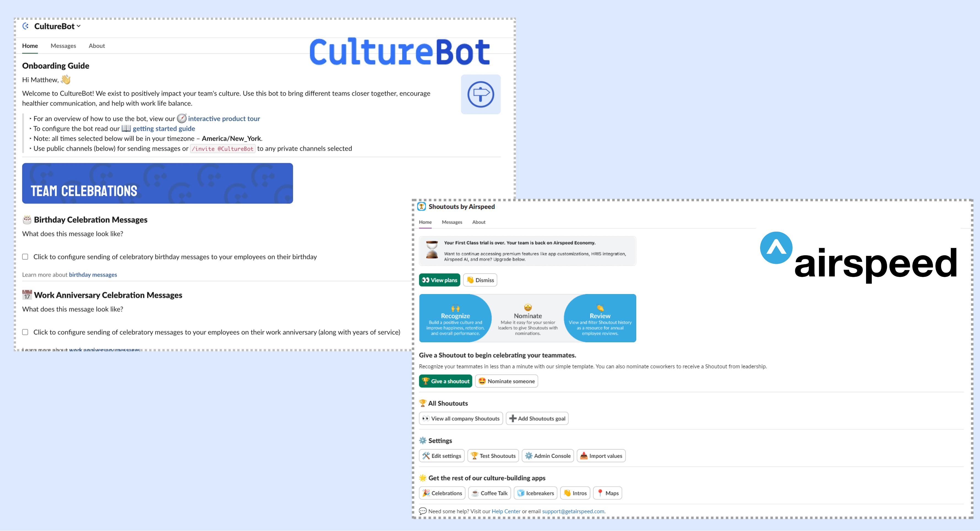Click the hourglass icon in trial notice

pyautogui.click(x=432, y=250)
